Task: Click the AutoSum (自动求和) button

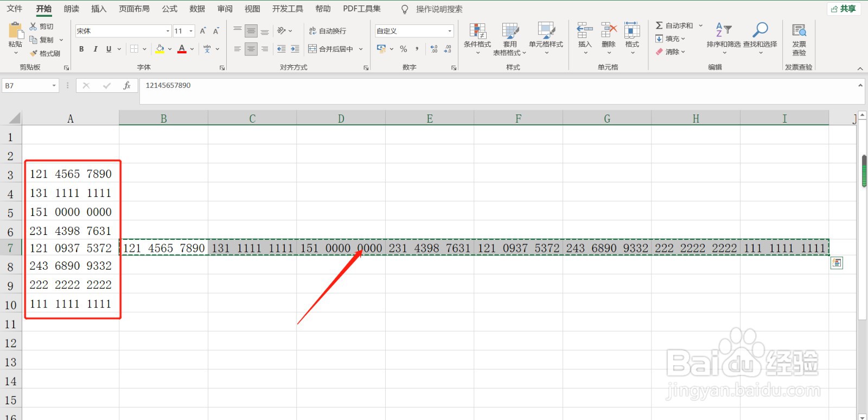Action: click(x=674, y=26)
